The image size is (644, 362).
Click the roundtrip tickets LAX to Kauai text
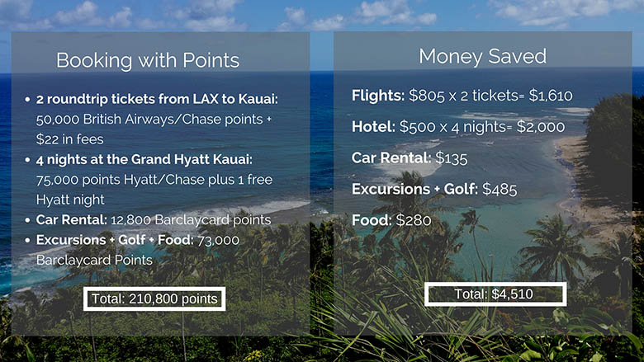coord(157,99)
